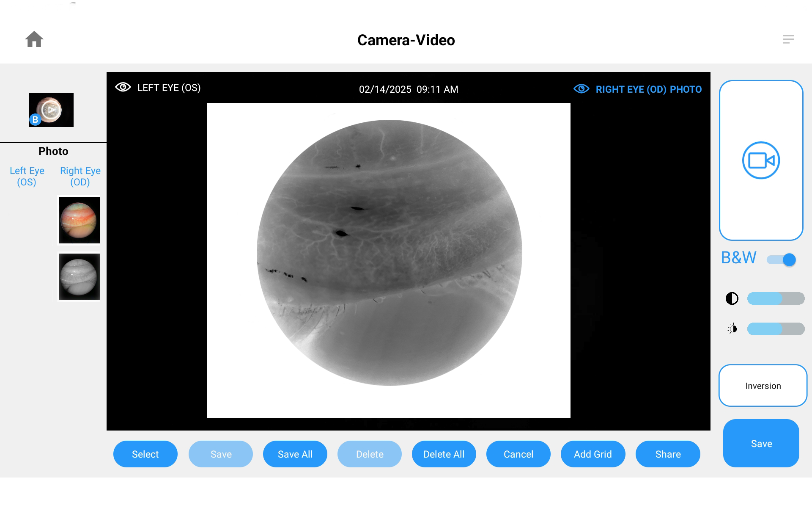812x508 pixels.
Task: Toggle the B&W switch off
Action: 782,260
